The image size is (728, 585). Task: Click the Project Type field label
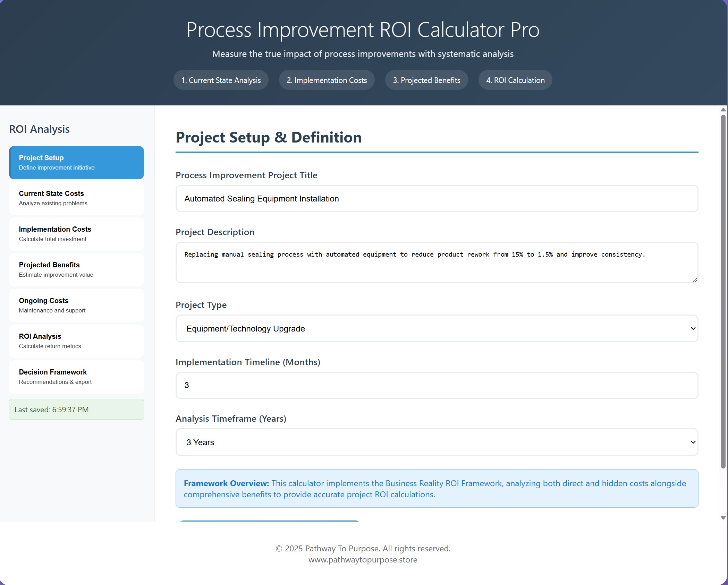(x=201, y=305)
